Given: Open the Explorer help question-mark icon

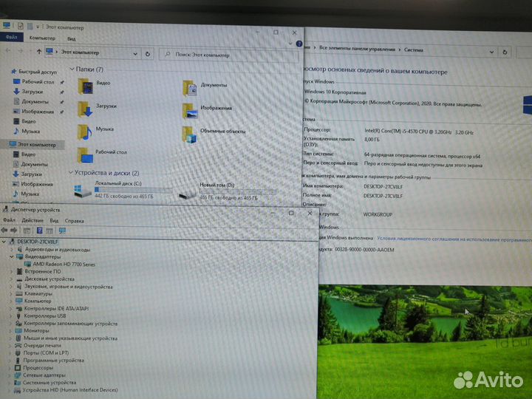Looking at the screenshot, I should 299,44.
